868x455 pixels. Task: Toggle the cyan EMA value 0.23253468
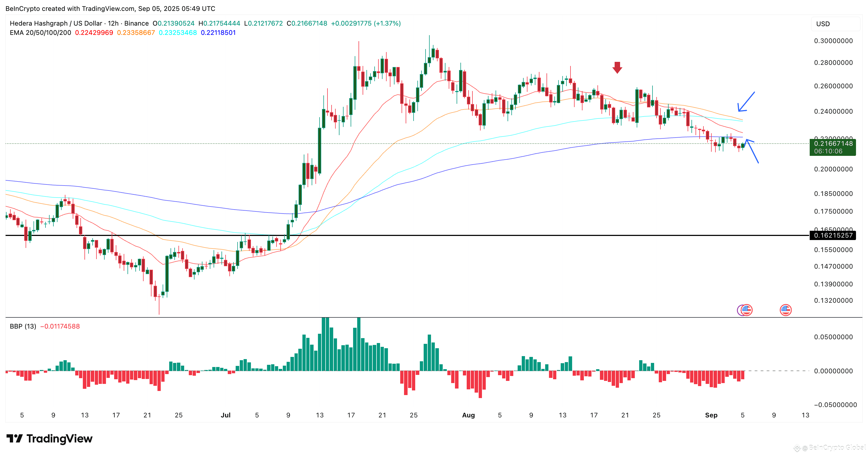coord(178,33)
